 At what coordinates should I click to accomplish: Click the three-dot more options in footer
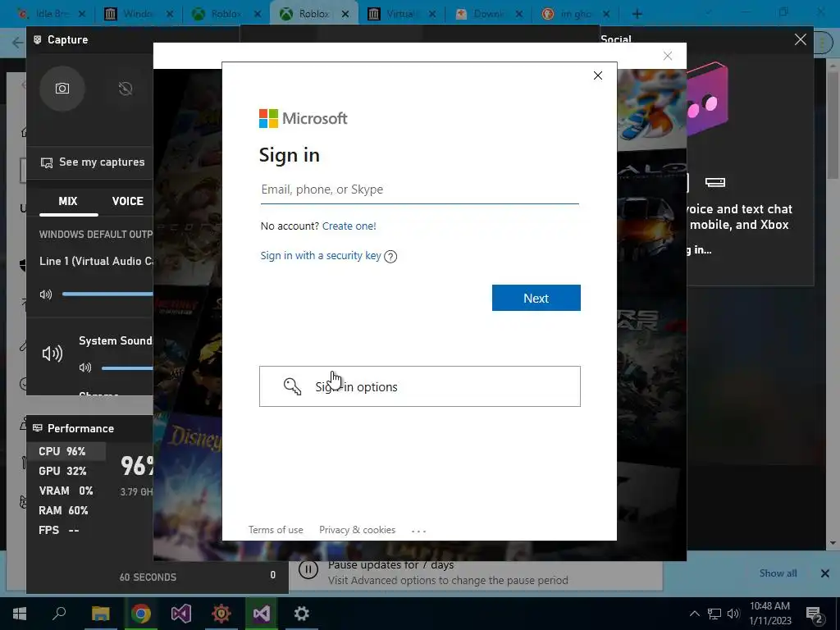click(x=418, y=531)
